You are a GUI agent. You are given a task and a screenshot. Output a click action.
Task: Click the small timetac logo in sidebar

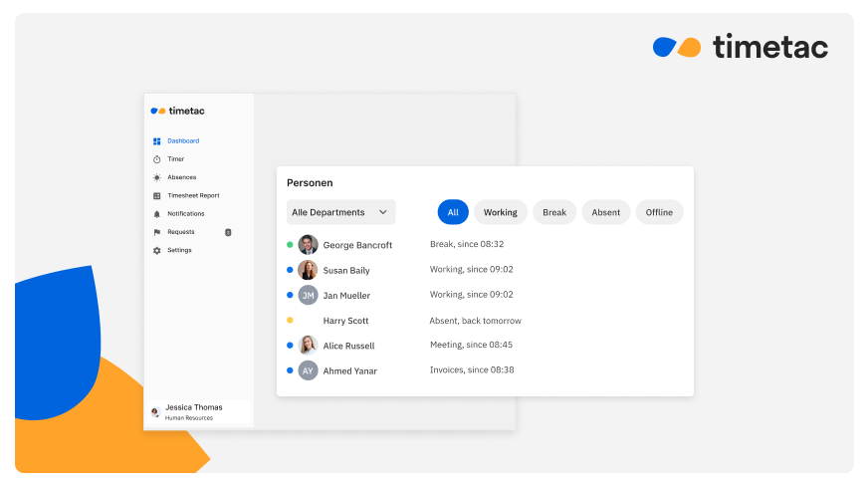(178, 111)
